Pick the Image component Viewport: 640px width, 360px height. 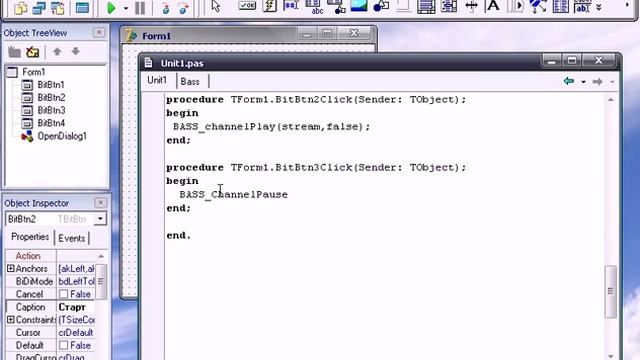click(359, 6)
